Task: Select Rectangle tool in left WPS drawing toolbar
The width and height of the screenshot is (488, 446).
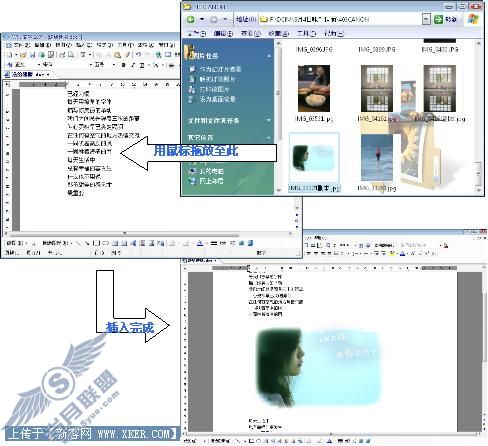Action: [97, 243]
